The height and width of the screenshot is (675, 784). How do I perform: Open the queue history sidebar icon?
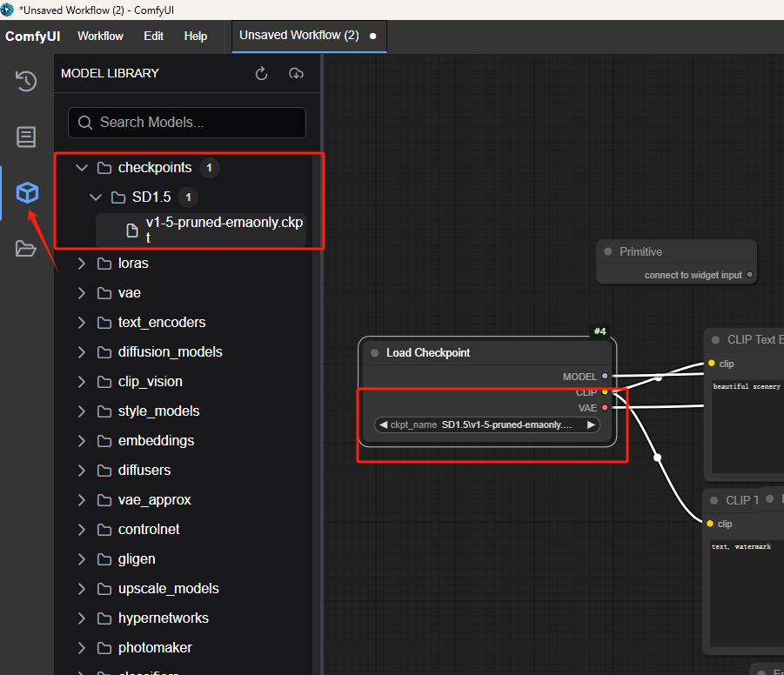[x=26, y=81]
